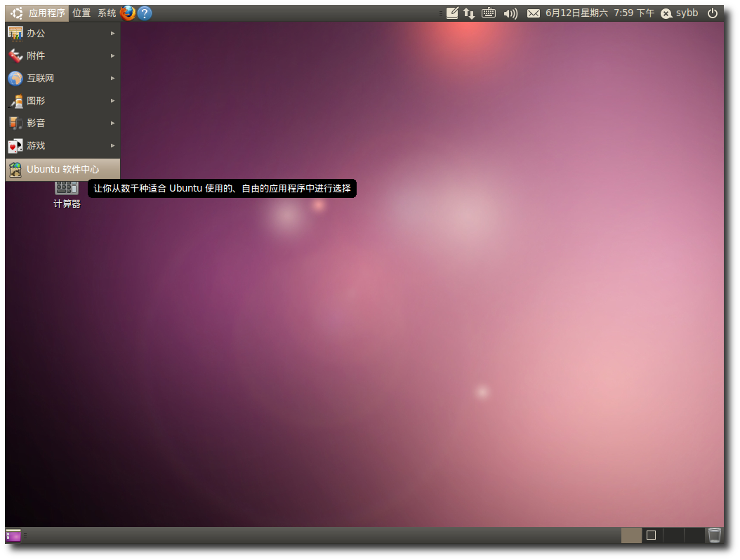Expand the 游戏 submenu arrow

(113, 146)
